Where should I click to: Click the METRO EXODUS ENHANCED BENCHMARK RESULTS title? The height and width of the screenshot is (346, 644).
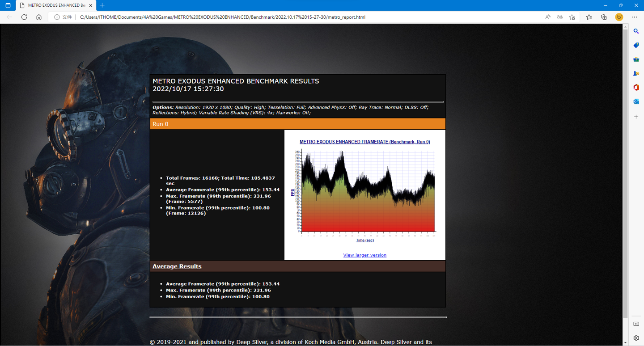236,81
